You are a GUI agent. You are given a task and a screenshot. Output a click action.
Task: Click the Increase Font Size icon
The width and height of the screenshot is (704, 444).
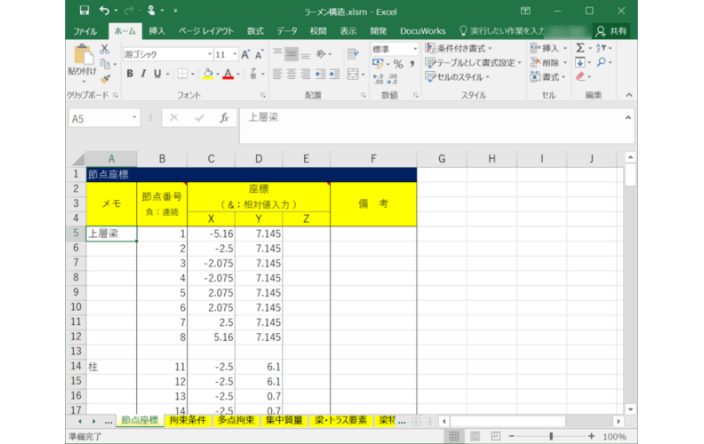tap(248, 54)
